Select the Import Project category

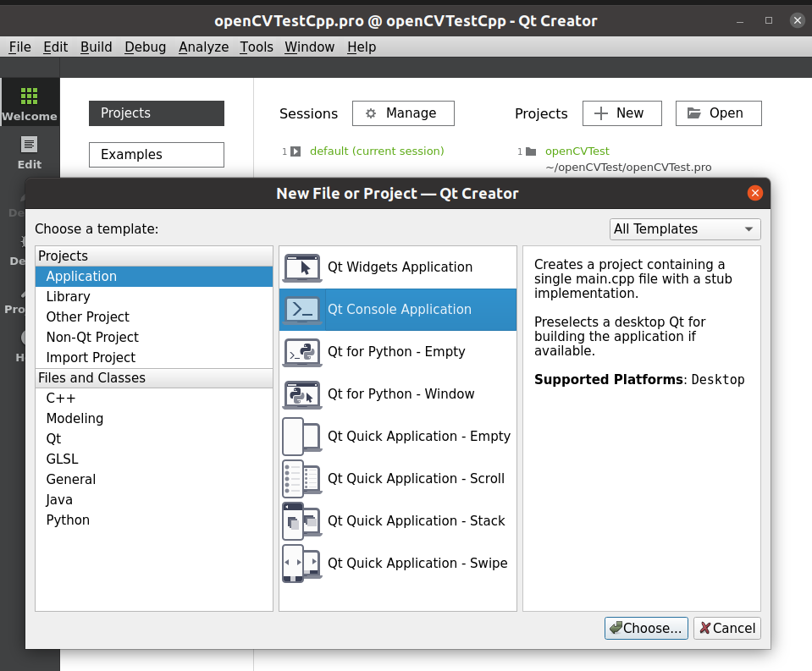(154, 357)
